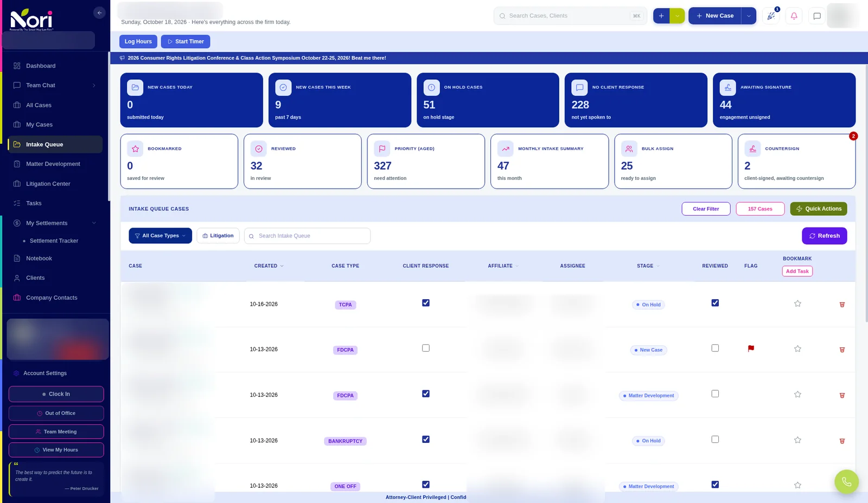Click the Search Cases, Clients field

click(570, 16)
